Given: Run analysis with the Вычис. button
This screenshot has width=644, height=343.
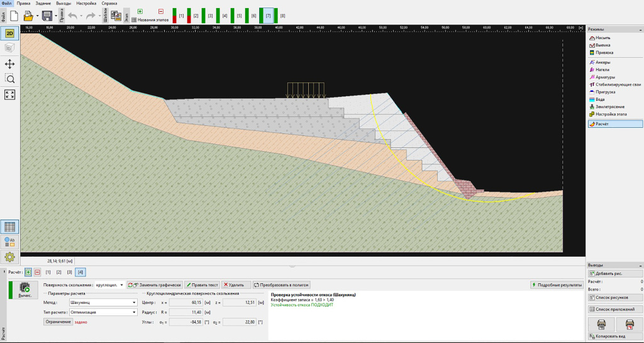Looking at the screenshot, I should 25,290.
